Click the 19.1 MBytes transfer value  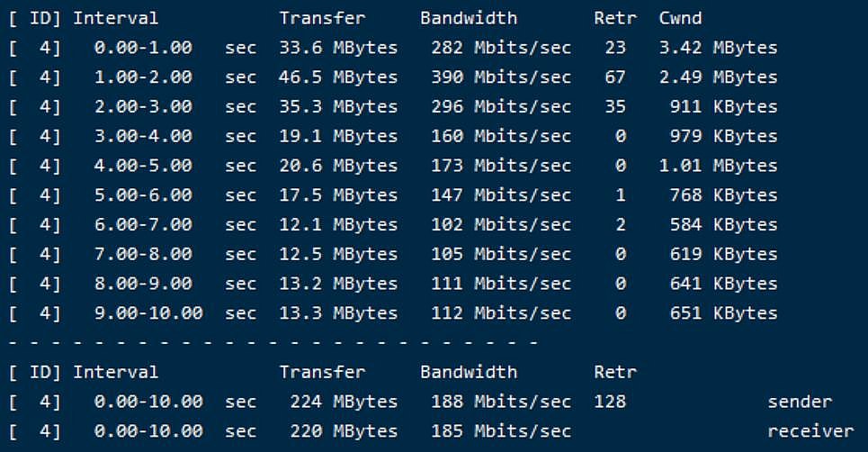point(338,136)
